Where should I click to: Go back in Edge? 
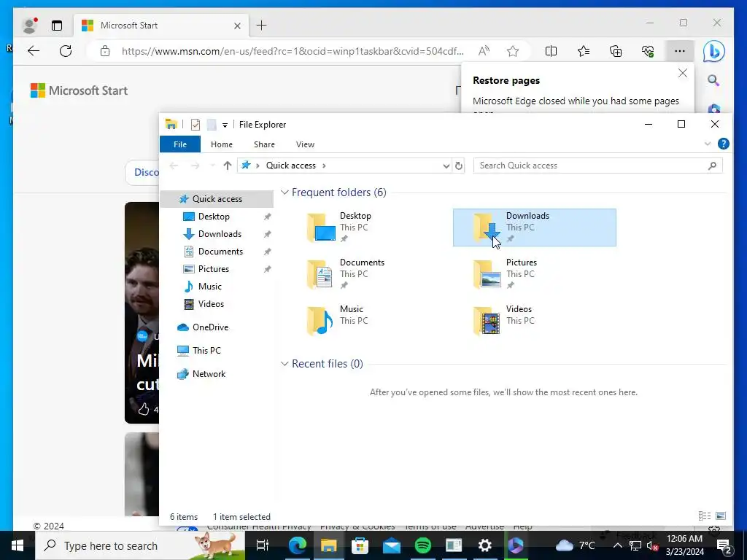(x=34, y=51)
